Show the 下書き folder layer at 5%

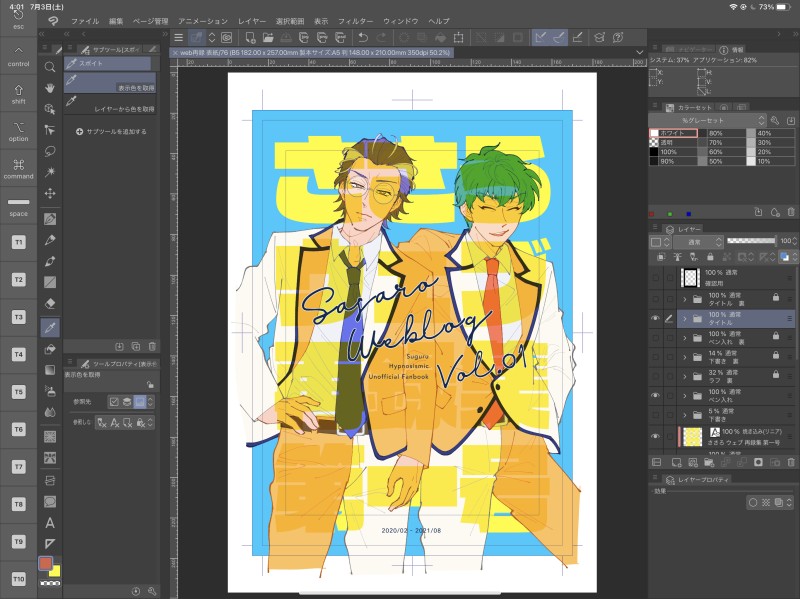(x=655, y=415)
